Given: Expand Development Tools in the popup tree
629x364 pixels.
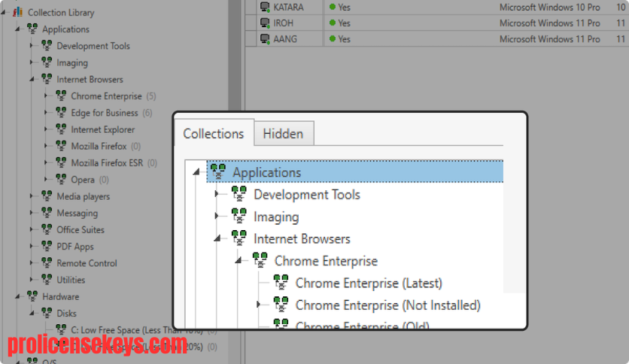Looking at the screenshot, I should point(217,194).
